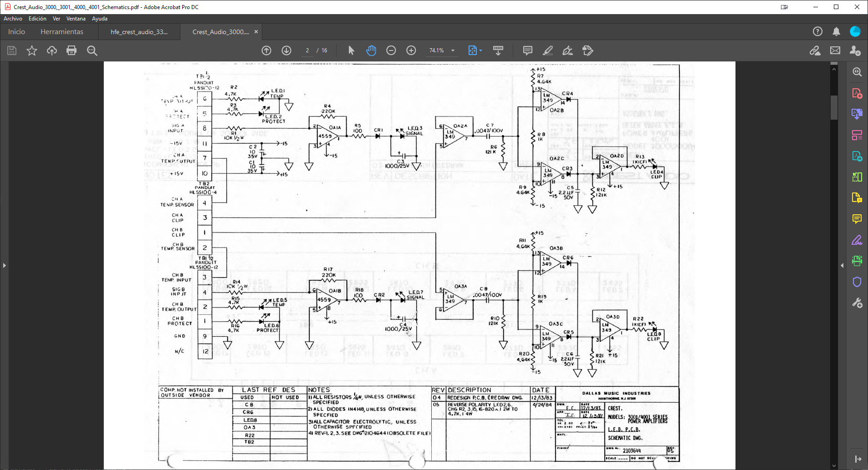Open the green compare files tool
This screenshot has height=470, width=868.
(x=857, y=177)
